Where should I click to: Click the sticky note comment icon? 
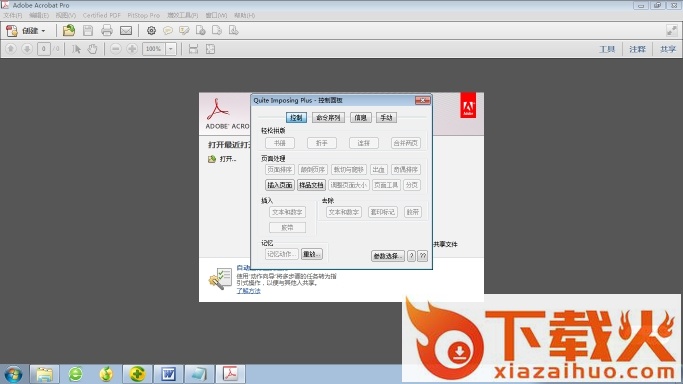point(168,30)
